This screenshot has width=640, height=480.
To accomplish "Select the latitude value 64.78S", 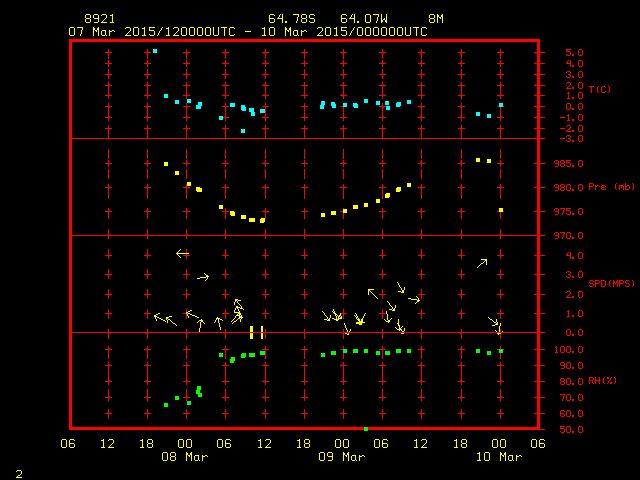I will coord(288,19).
